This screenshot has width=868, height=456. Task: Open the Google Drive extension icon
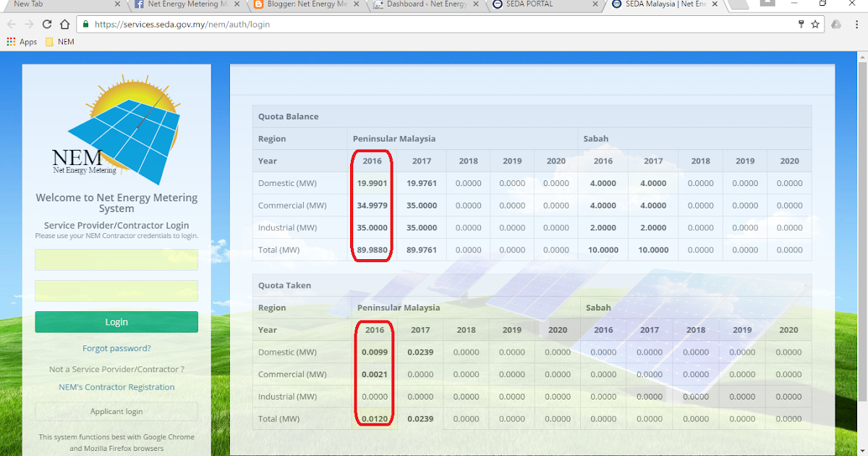(x=836, y=24)
